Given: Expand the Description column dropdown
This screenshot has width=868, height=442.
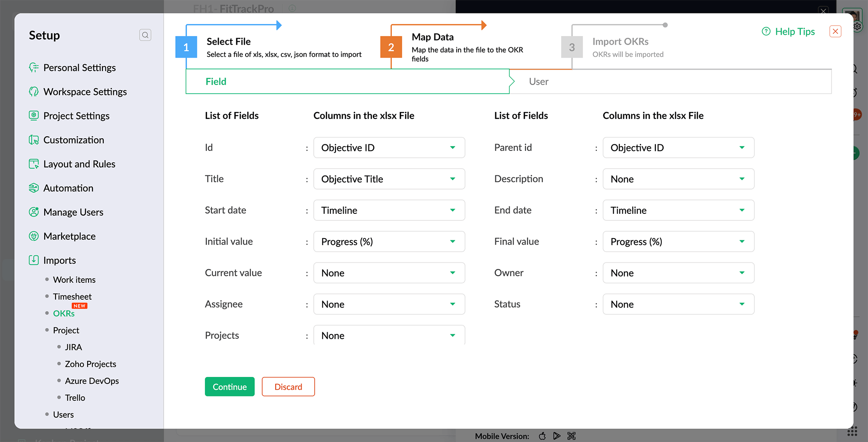Looking at the screenshot, I should click(678, 179).
